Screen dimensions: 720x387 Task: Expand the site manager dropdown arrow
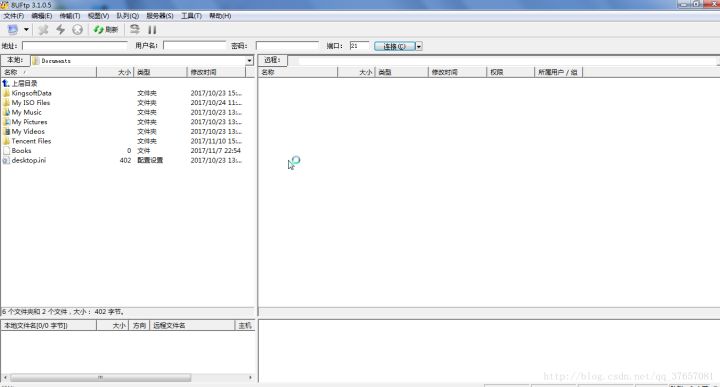pos(26,30)
